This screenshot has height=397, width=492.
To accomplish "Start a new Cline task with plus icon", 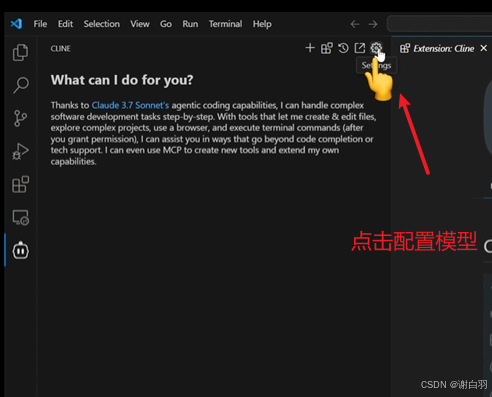I will (x=310, y=48).
